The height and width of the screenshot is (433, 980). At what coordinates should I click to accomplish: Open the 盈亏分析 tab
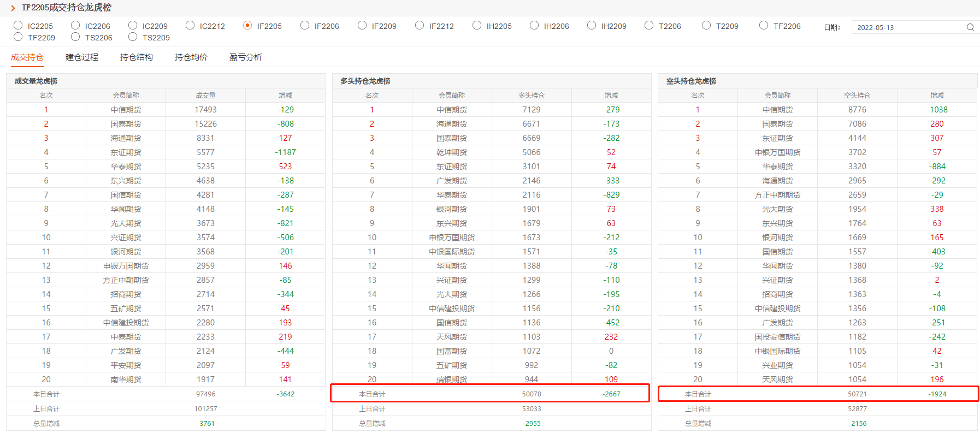point(246,57)
